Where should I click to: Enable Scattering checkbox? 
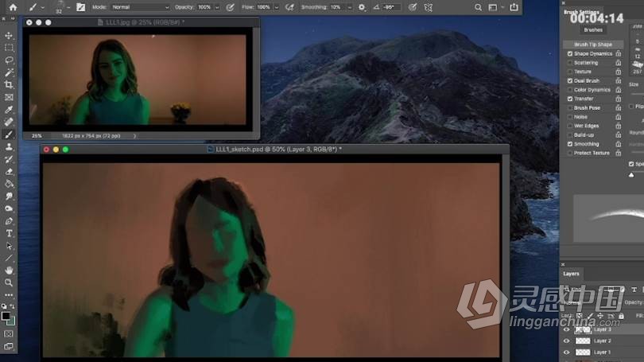click(569, 63)
